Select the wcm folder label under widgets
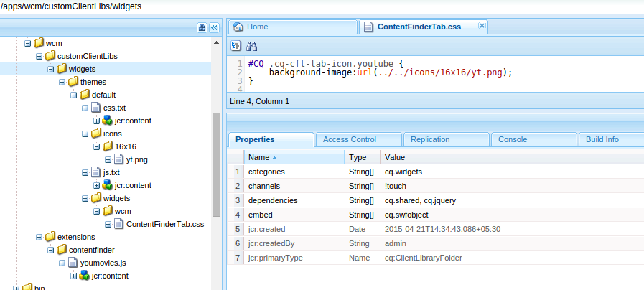 click(x=123, y=211)
